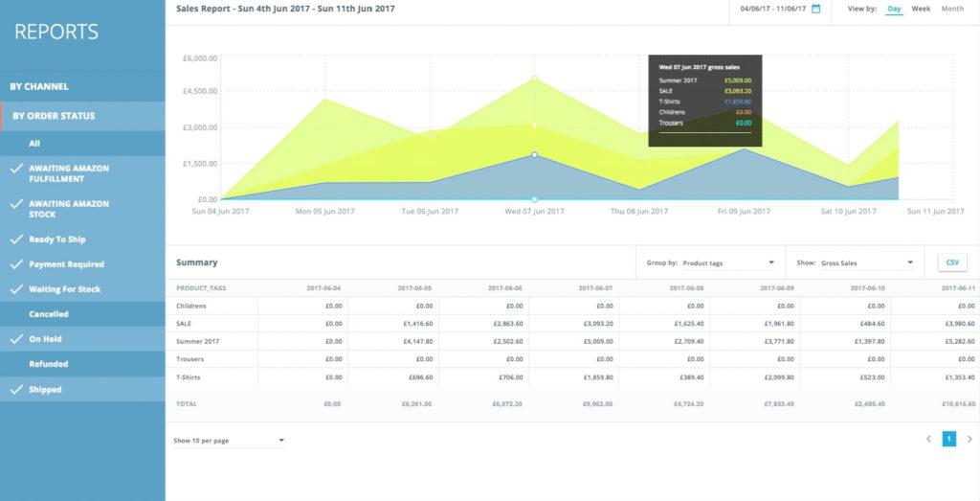Switch to the By Channel section
The image size is (980, 501).
pyautogui.click(x=39, y=86)
